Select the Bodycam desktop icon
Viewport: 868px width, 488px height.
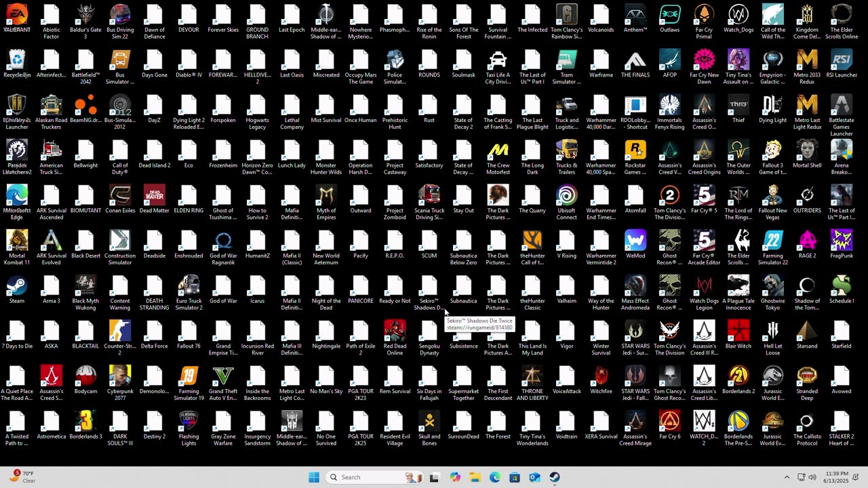click(85, 380)
